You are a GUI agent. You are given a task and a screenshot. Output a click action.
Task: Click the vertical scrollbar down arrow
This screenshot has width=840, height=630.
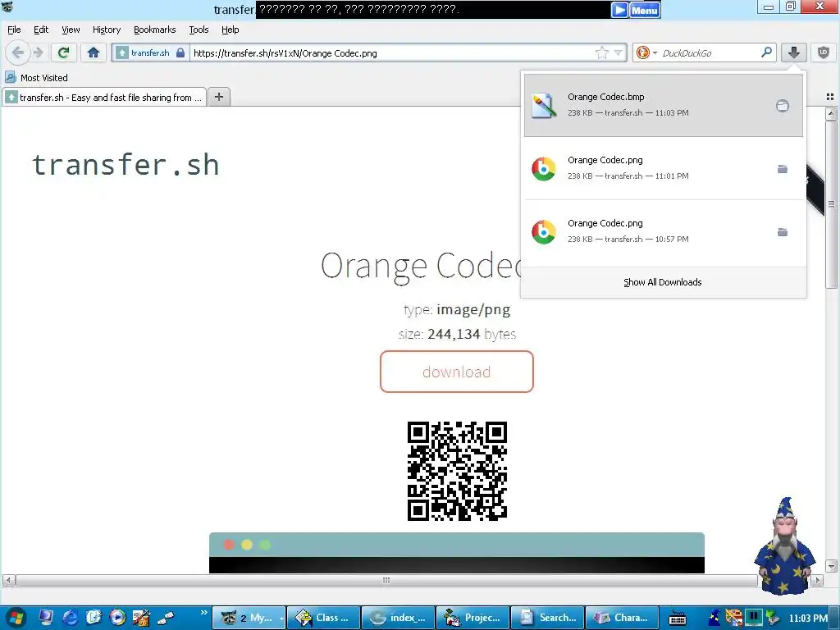tap(831, 566)
